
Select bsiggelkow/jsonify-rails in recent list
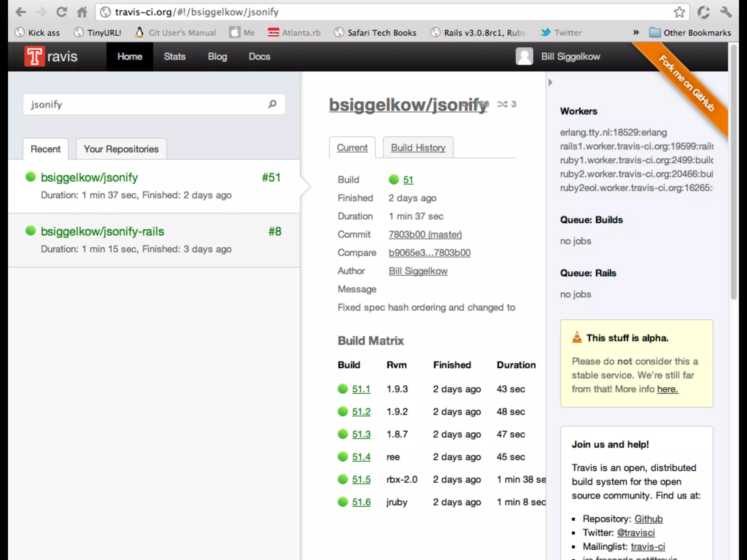pyautogui.click(x=102, y=232)
